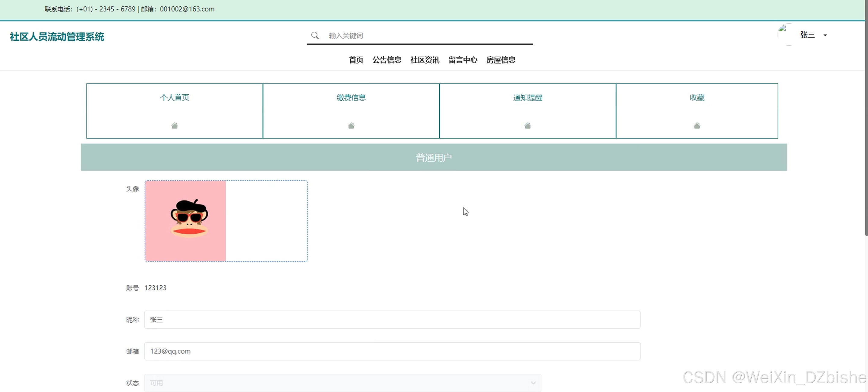This screenshot has width=868, height=392.
Task: Click home icon under 个人首页
Action: click(175, 125)
